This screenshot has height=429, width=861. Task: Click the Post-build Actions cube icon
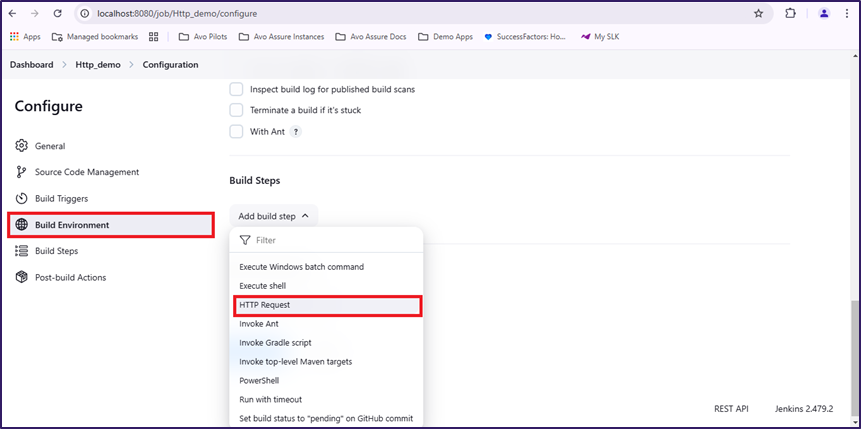point(21,277)
